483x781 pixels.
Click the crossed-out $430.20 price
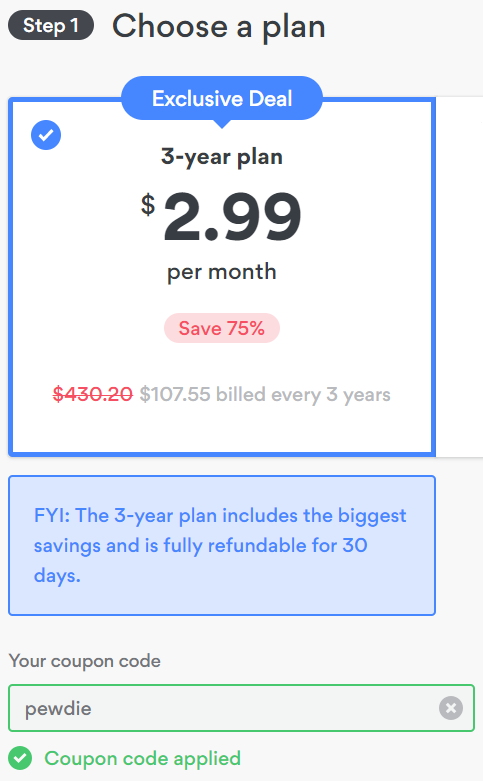[93, 394]
